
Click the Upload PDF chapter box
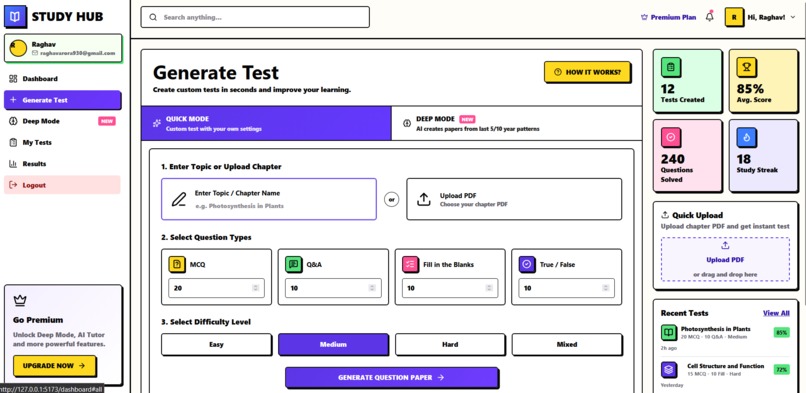coord(514,199)
